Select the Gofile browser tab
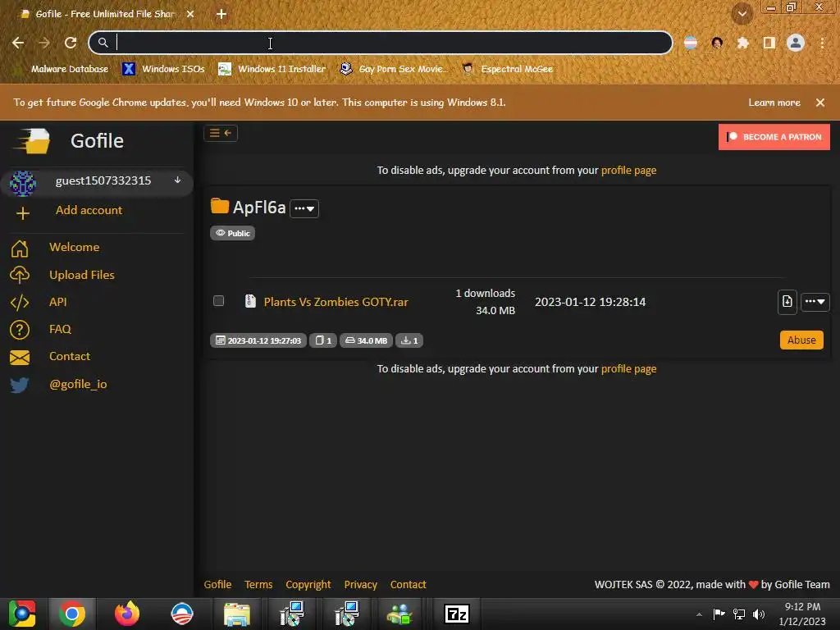Image resolution: width=840 pixels, height=630 pixels. pos(106,14)
